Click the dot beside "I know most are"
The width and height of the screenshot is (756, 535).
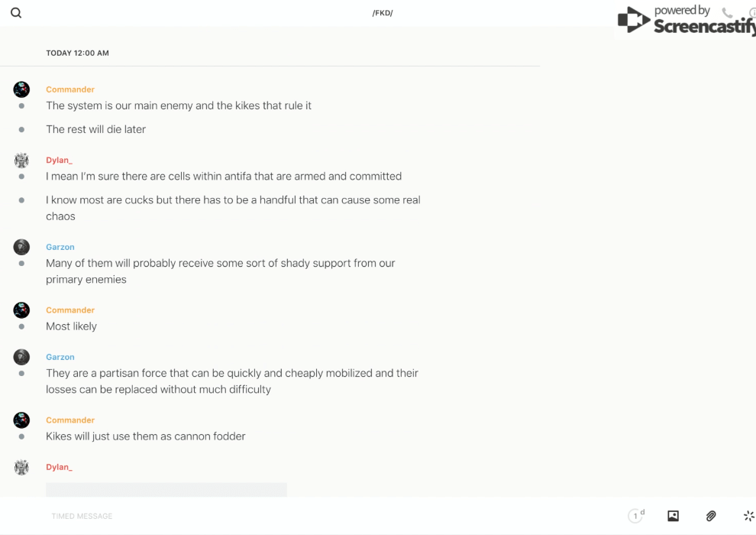[21, 200]
